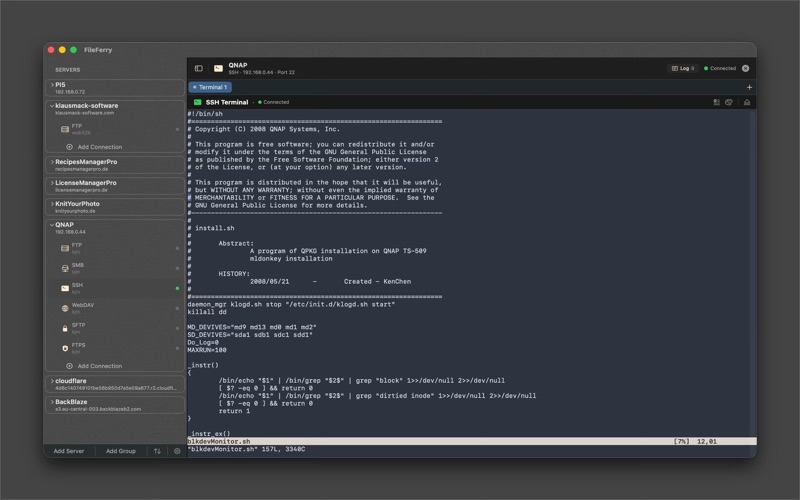Collapse the QNAP server group
The image size is (800, 500).
(x=52, y=224)
